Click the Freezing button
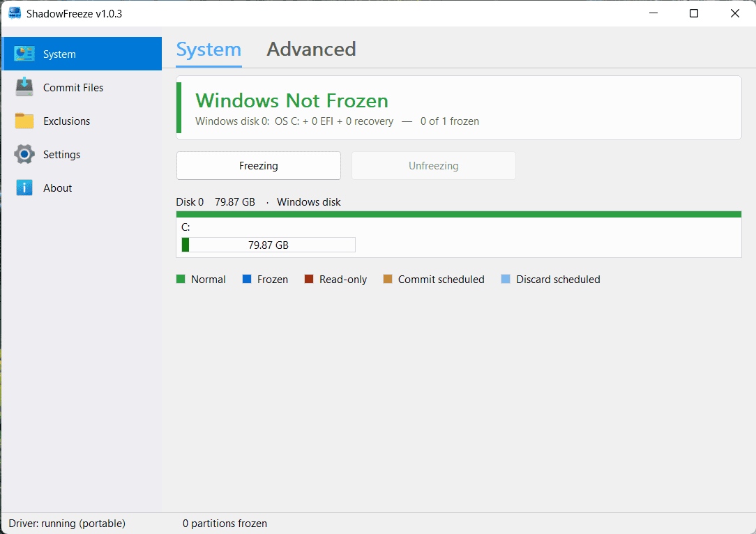Viewport: 756px width, 534px height. [259, 166]
